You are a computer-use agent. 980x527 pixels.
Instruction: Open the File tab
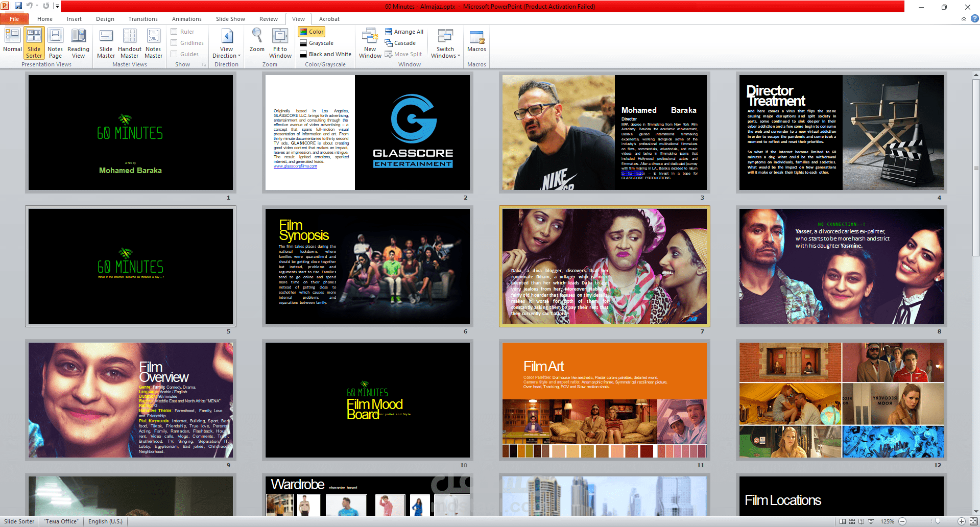[14, 19]
